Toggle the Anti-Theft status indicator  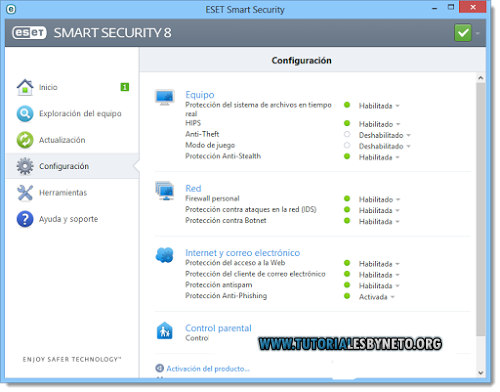point(347,134)
